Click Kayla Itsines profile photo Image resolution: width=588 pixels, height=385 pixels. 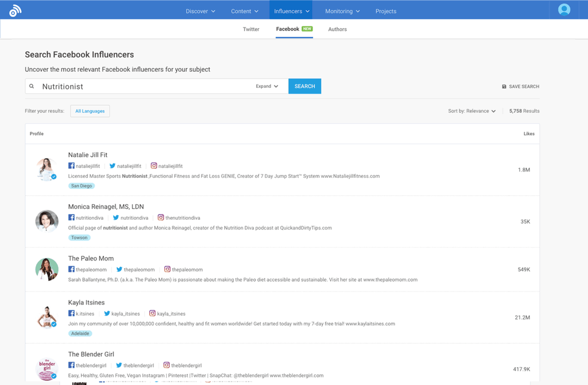click(x=47, y=317)
